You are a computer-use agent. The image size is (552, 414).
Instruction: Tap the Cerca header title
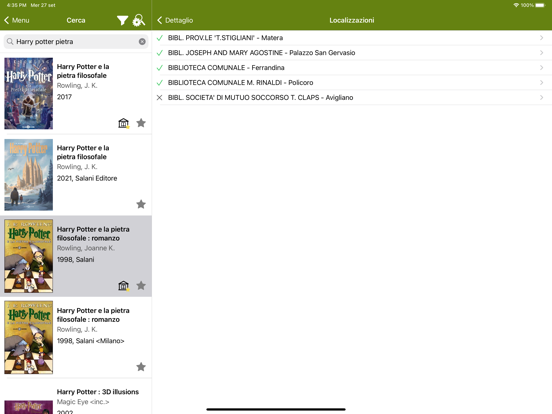(x=76, y=20)
